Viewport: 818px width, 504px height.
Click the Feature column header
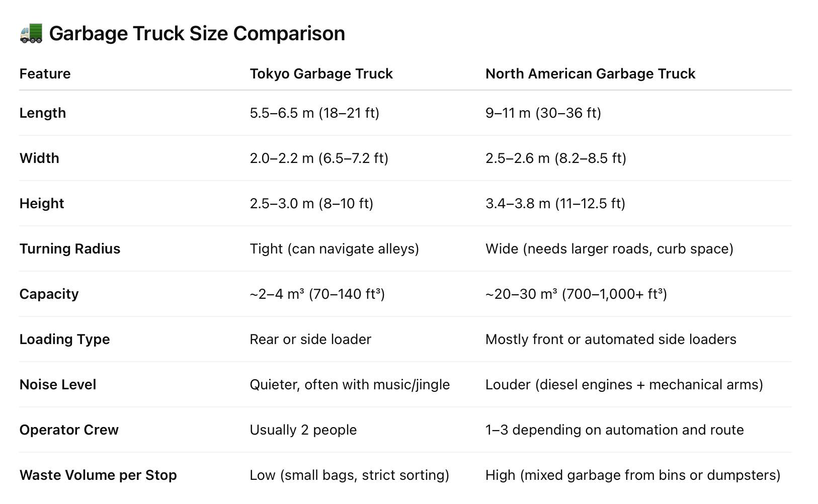[45, 73]
